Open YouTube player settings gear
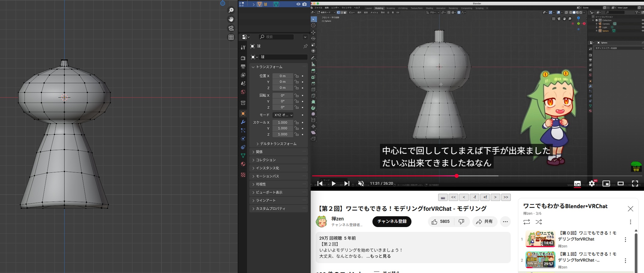This screenshot has width=644, height=273. tap(592, 184)
